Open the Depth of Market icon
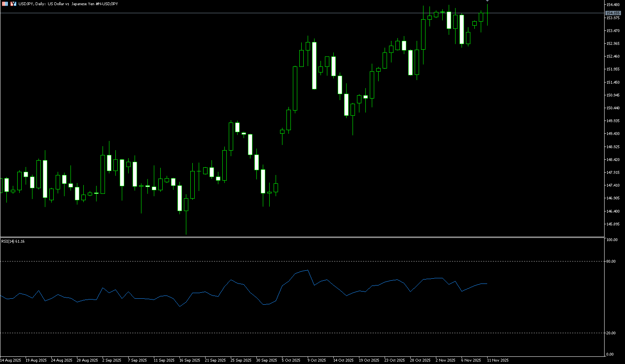Image resolution: width=625 pixels, height=364 pixels. click(5, 4)
